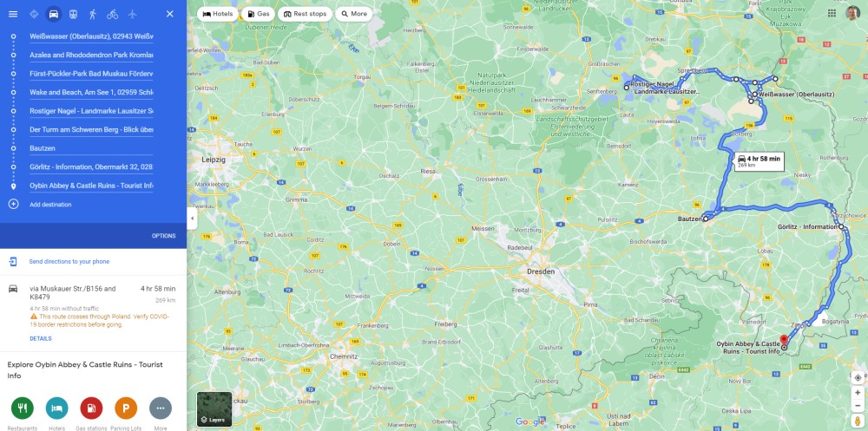Click the Rostiger Nagel waypoint marker
868x431 pixels.
[627, 88]
